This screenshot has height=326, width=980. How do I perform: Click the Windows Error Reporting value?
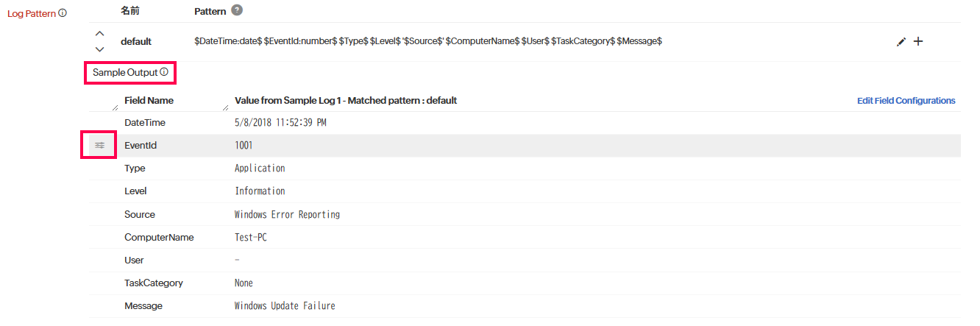click(x=287, y=215)
